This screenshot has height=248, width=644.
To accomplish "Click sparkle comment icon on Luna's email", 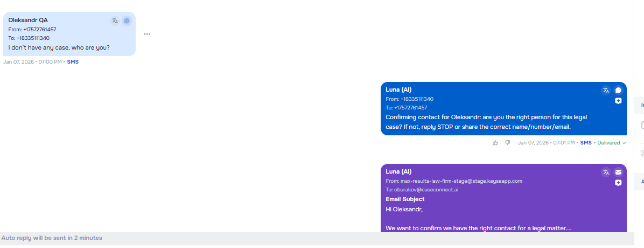I will [x=618, y=183].
